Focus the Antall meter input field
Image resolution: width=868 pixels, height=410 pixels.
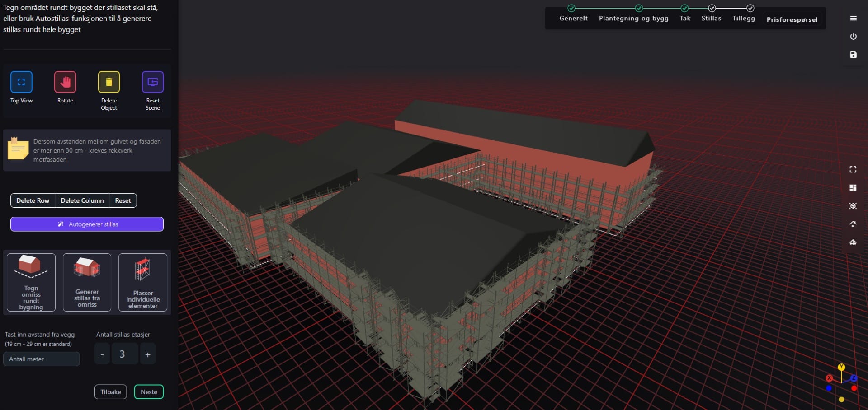click(x=42, y=359)
